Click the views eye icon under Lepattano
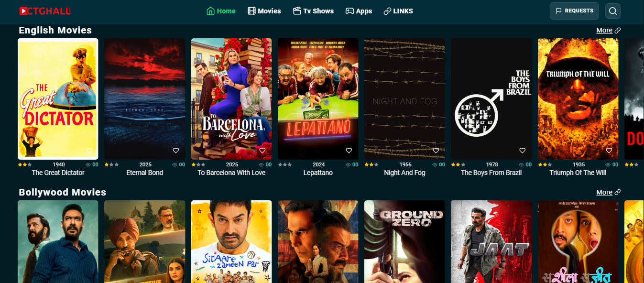This screenshot has height=283, width=644. [x=348, y=164]
